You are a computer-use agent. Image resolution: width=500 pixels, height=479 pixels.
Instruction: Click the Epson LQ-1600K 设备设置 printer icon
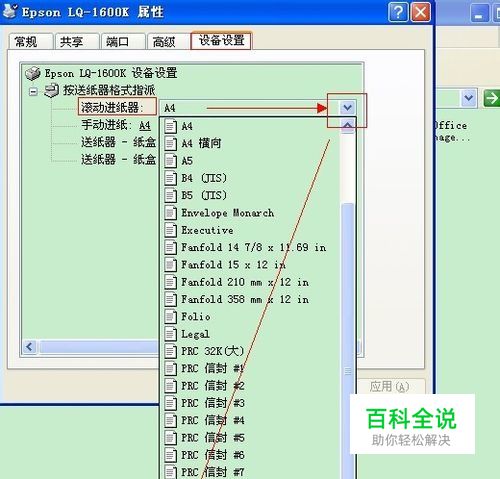click(33, 73)
